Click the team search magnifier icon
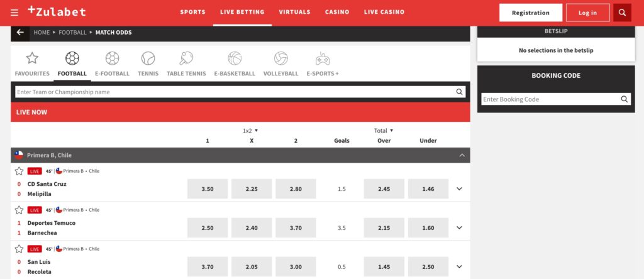This screenshot has width=644, height=279. click(459, 92)
